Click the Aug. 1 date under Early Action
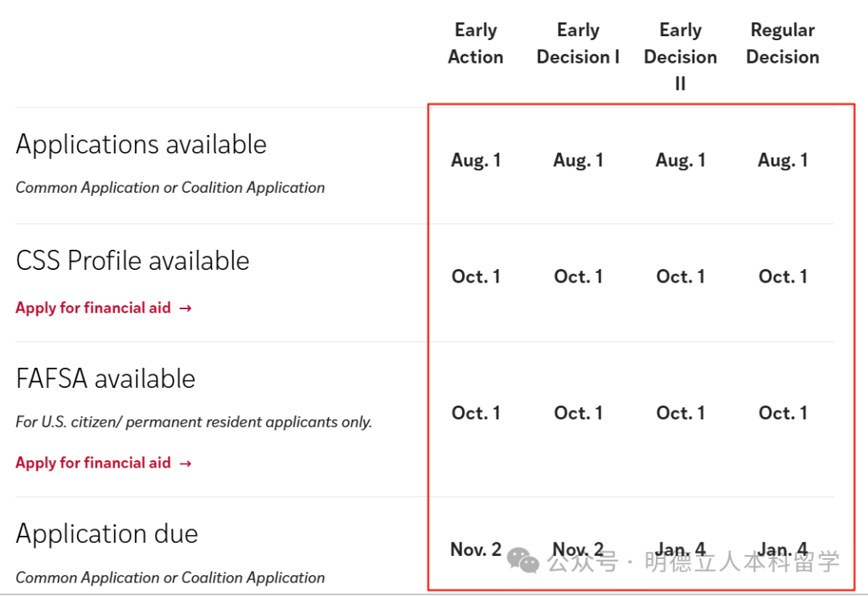The image size is (868, 596). pos(476,161)
